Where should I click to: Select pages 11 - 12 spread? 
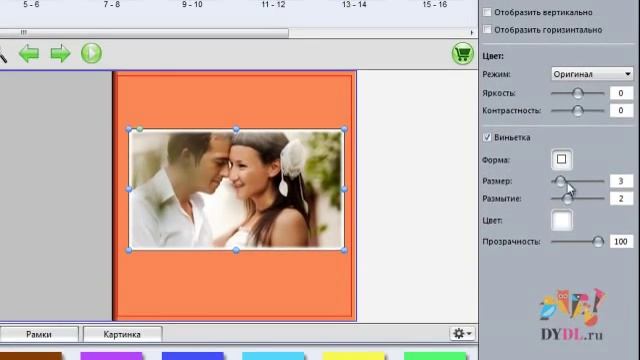click(273, 4)
